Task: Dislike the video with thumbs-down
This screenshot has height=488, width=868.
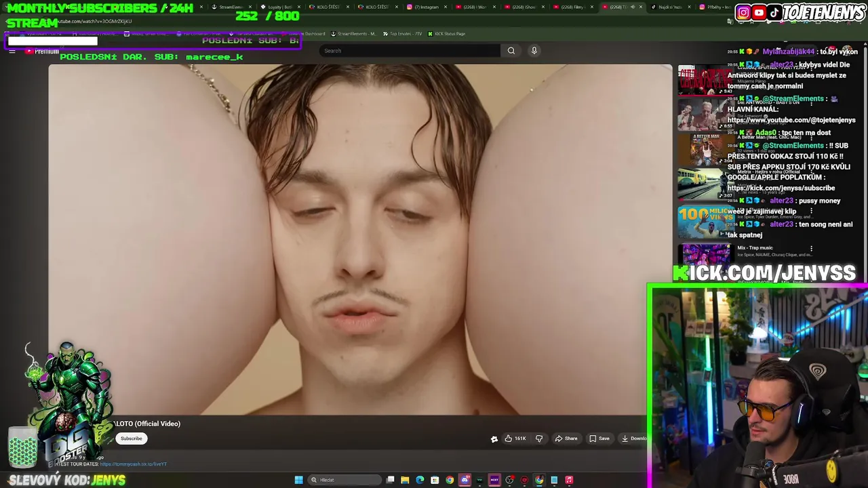Action: coord(539,439)
